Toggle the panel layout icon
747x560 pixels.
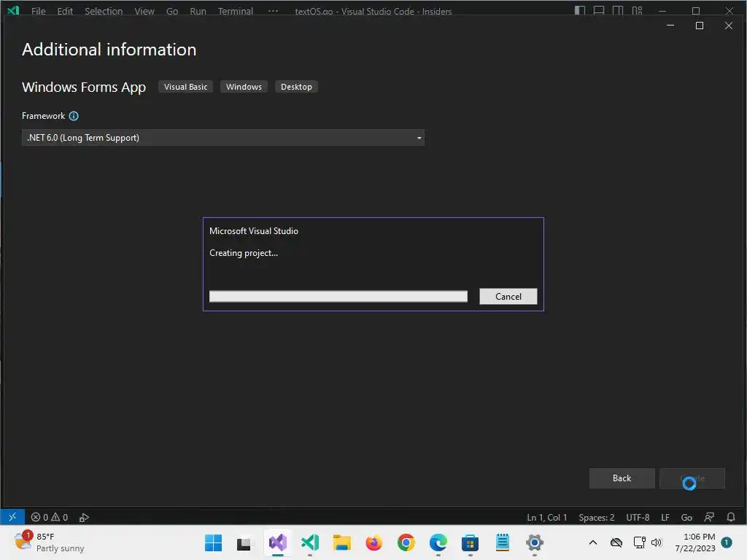(x=599, y=10)
